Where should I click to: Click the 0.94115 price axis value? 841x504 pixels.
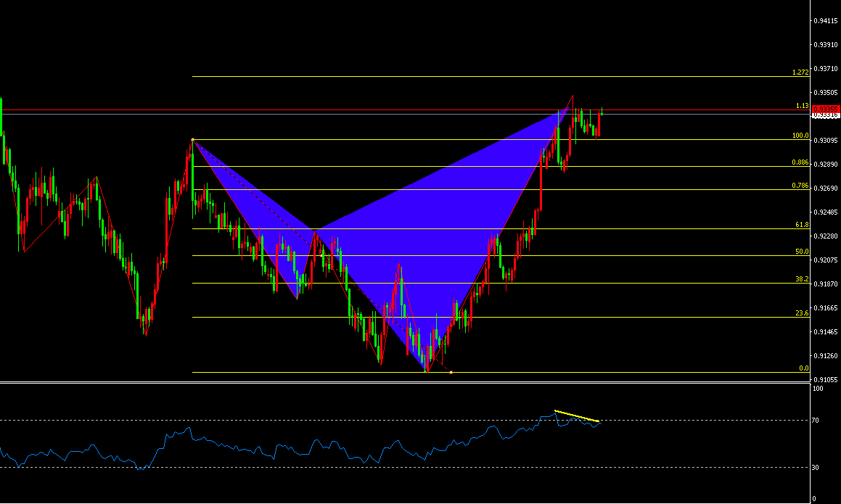tap(826, 21)
